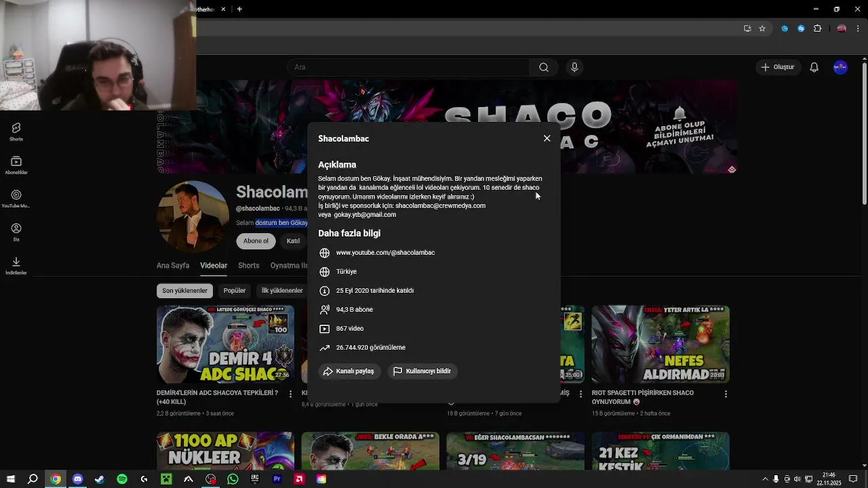Click the page vertical scrollbar
Screen dimensions: 868x488
pyautogui.click(x=864, y=133)
